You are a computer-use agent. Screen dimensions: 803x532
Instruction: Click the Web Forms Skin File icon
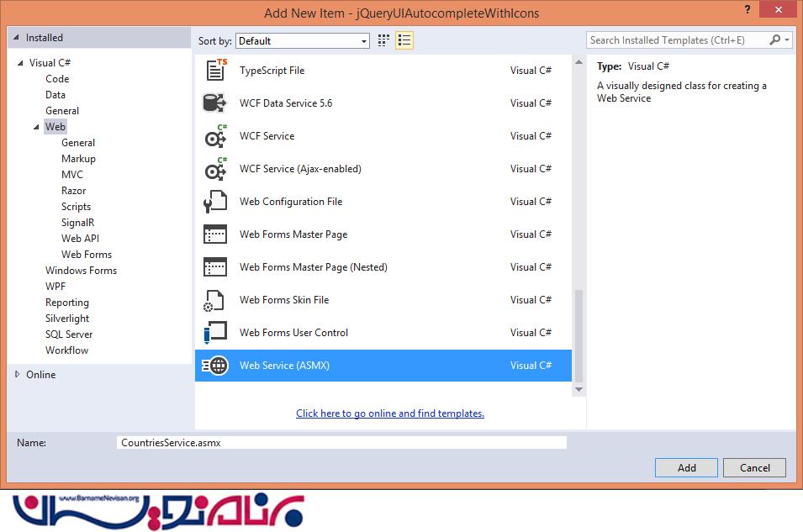pyautogui.click(x=215, y=300)
